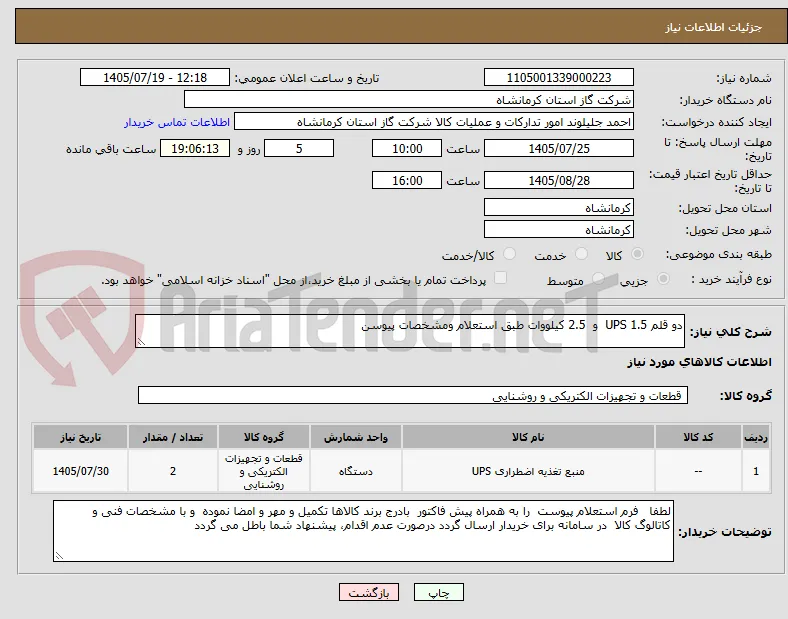Click the جزئیات اطلاعات نیاز page title
Viewport: 788px width, 619px height.
(714, 27)
